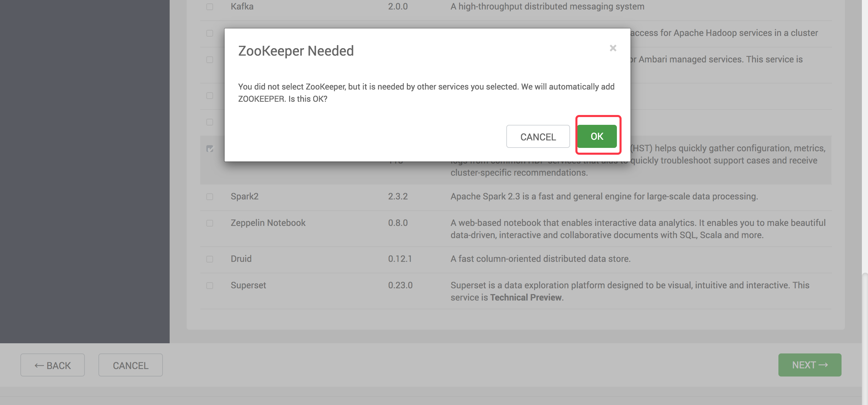Enable the Zeppelin Notebook checkbox
This screenshot has height=405, width=868.
pos(210,223)
